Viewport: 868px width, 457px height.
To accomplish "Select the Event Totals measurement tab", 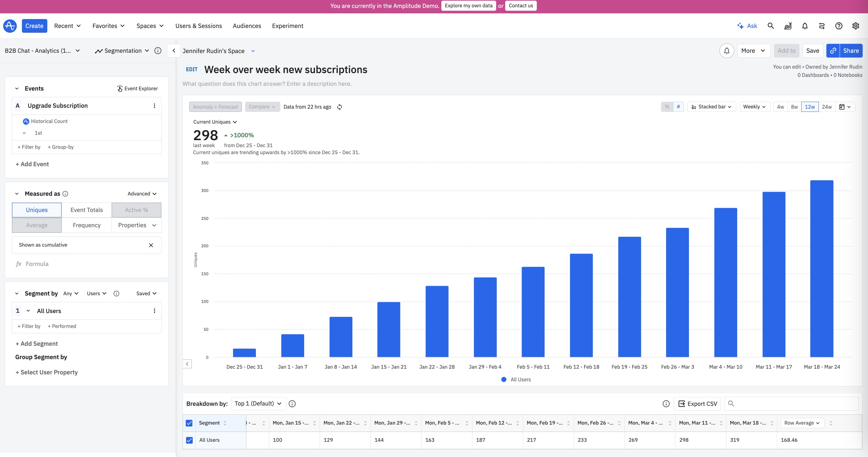I will pos(87,210).
